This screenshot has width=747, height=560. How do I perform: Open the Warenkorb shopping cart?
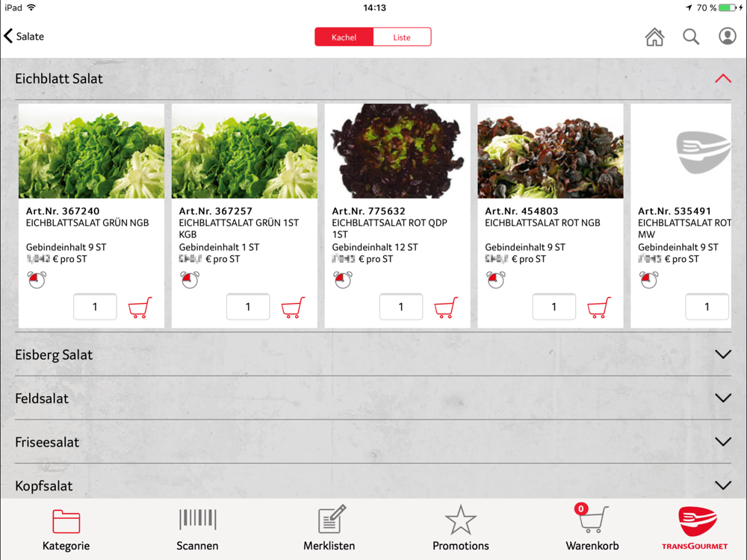click(592, 528)
